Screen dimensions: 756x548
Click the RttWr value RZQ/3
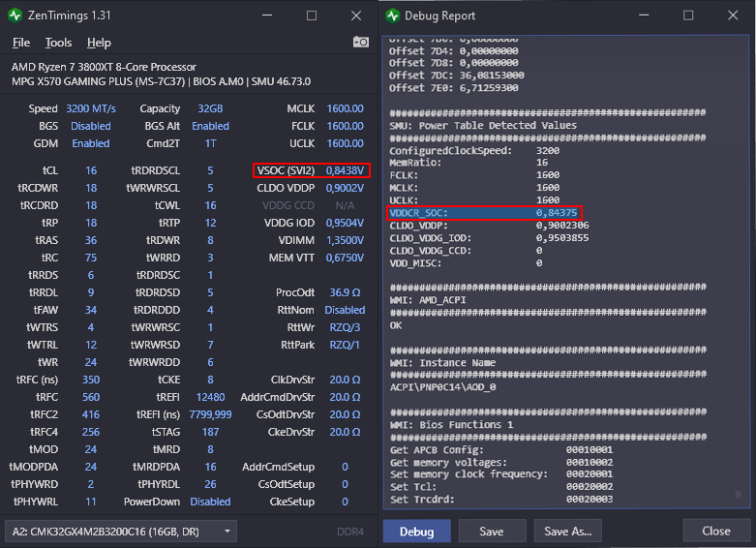(345, 327)
